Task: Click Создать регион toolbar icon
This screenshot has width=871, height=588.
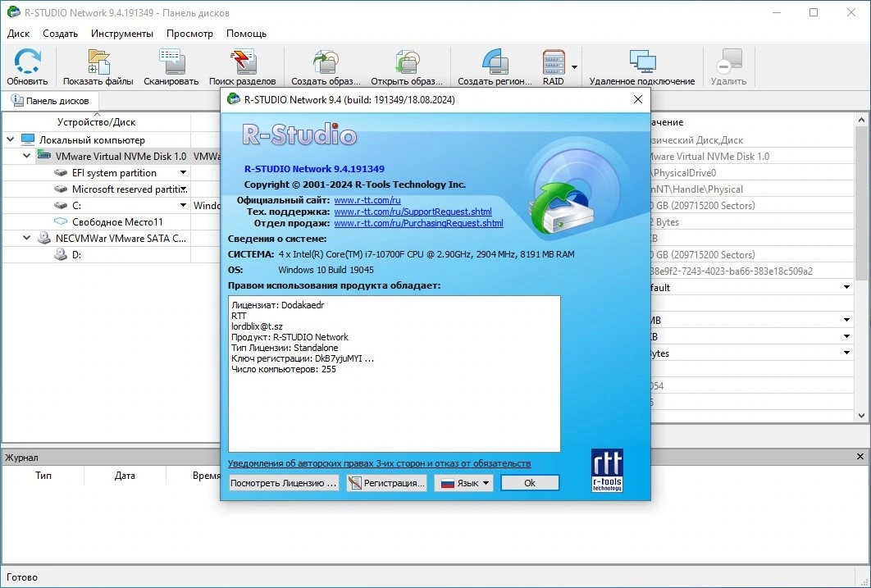Action: pyautogui.click(x=495, y=61)
